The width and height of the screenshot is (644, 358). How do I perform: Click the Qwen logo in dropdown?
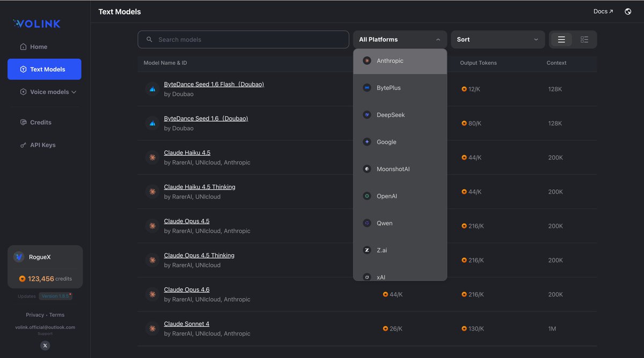tap(367, 223)
